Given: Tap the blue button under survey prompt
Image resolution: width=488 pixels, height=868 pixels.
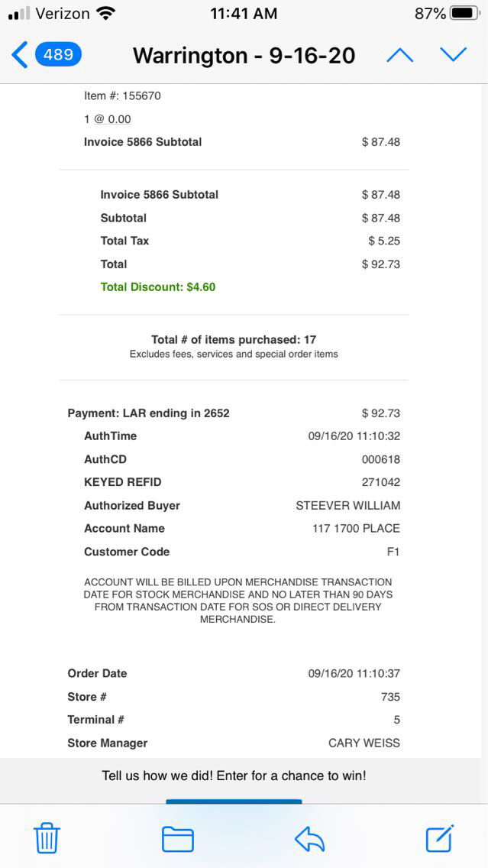Looking at the screenshot, I should tap(234, 801).
